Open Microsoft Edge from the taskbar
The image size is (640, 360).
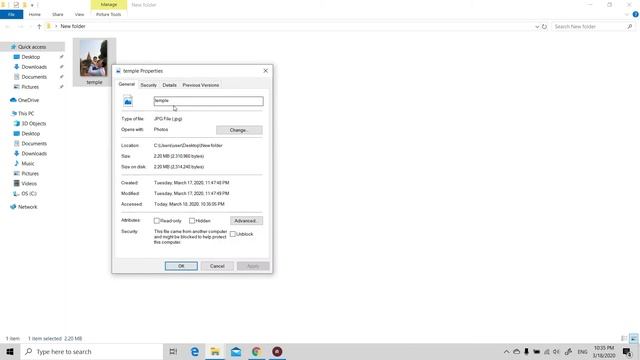point(195,351)
